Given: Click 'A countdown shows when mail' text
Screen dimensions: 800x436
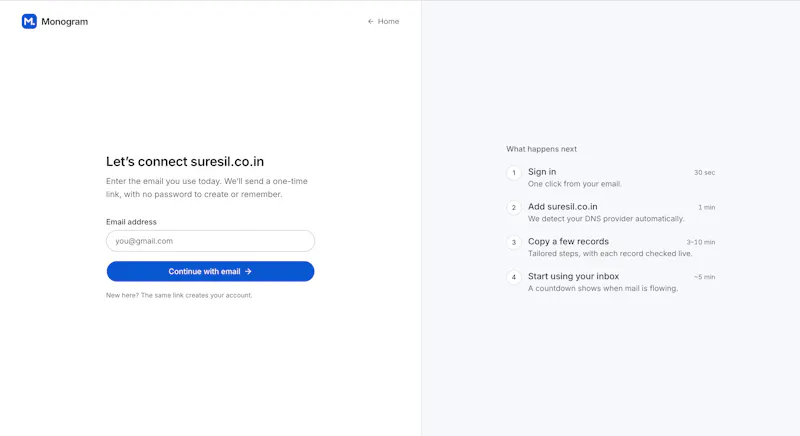Looking at the screenshot, I should tap(603, 288).
